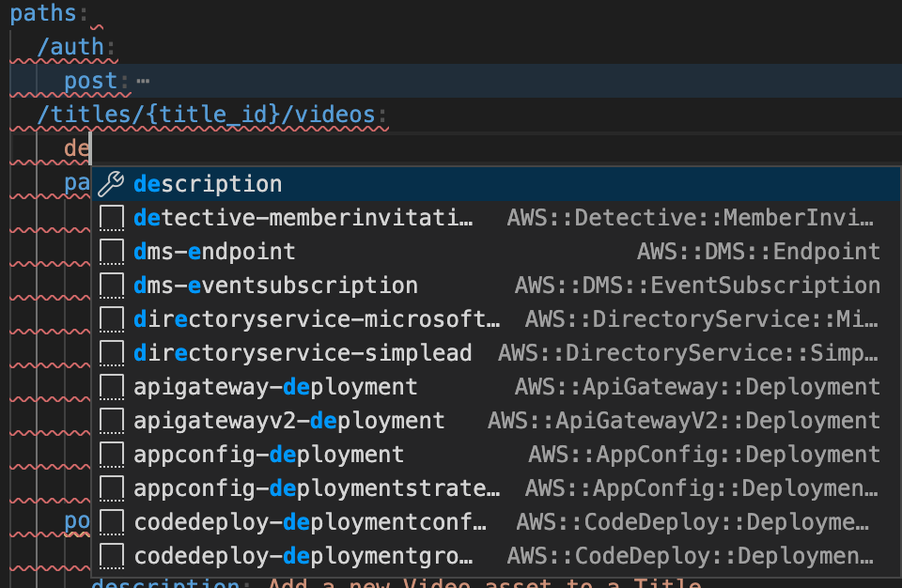Click snippet icon beside apigatewayv2-deployment
The image size is (902, 588).
(112, 421)
